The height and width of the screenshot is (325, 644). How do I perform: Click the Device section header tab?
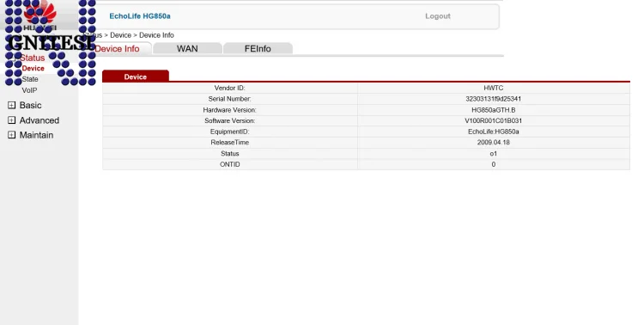coord(136,77)
